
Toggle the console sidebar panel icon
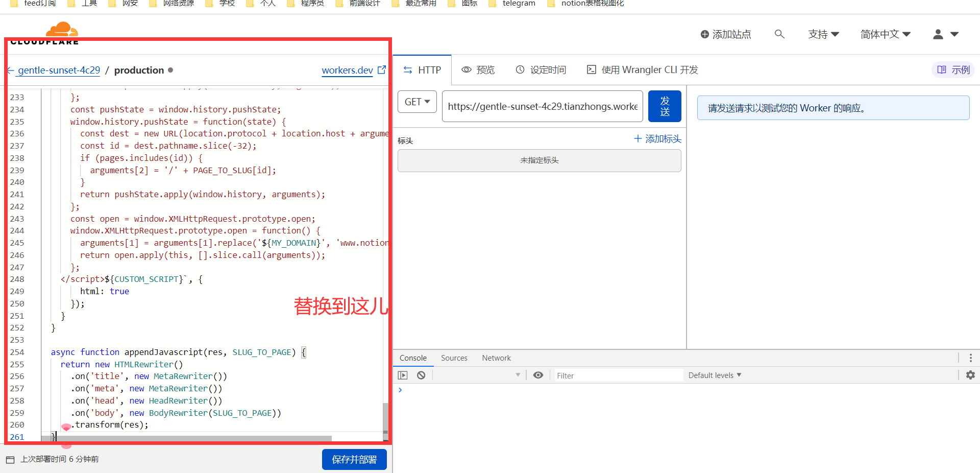pyautogui.click(x=403, y=375)
